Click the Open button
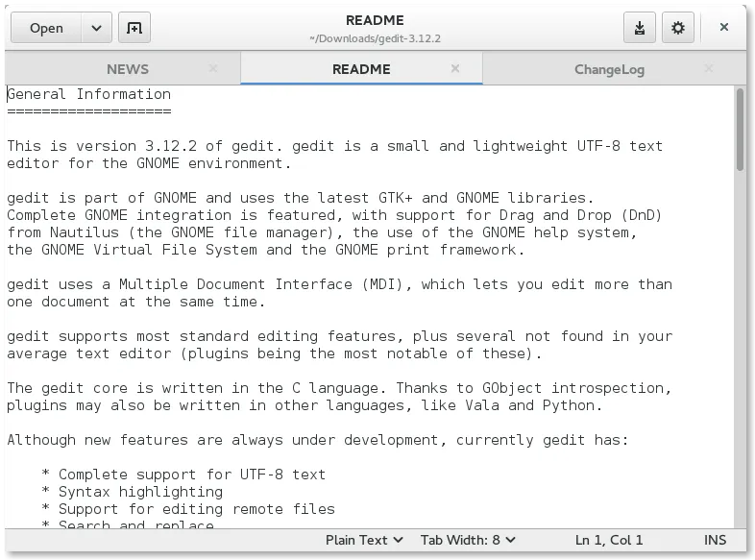Image resolution: width=755 pixels, height=560 pixels. click(46, 28)
